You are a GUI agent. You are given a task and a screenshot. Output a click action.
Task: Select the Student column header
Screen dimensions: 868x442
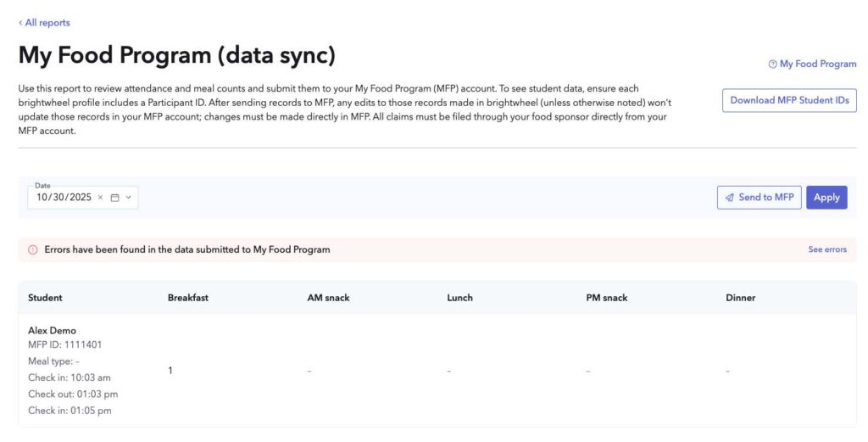click(45, 298)
